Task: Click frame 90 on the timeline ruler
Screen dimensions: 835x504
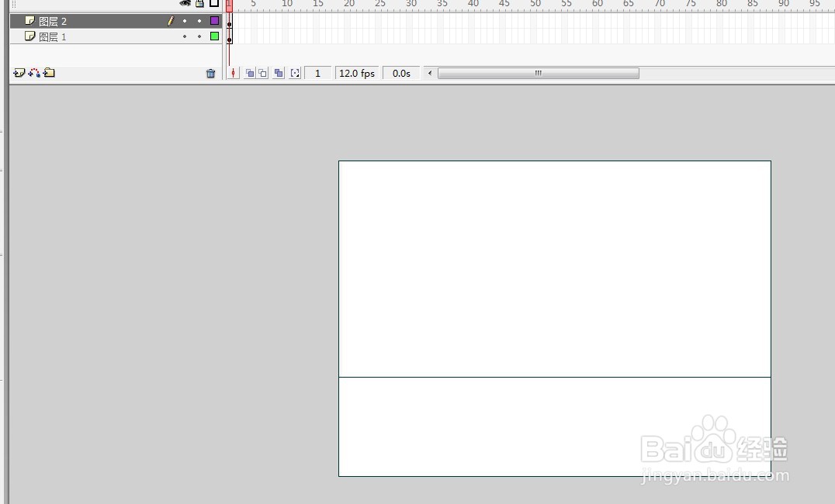Action: click(783, 4)
